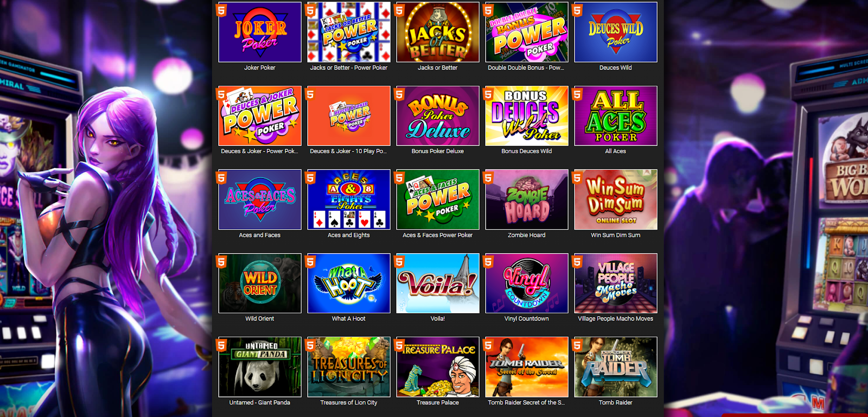Open Bonus Poker Deluxe game image
Image resolution: width=868 pixels, height=417 pixels.
(x=438, y=116)
